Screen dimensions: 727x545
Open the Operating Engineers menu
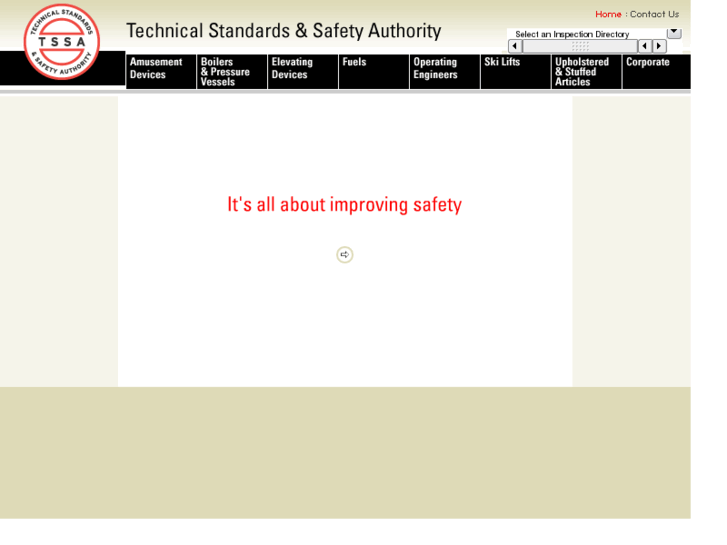click(445, 71)
